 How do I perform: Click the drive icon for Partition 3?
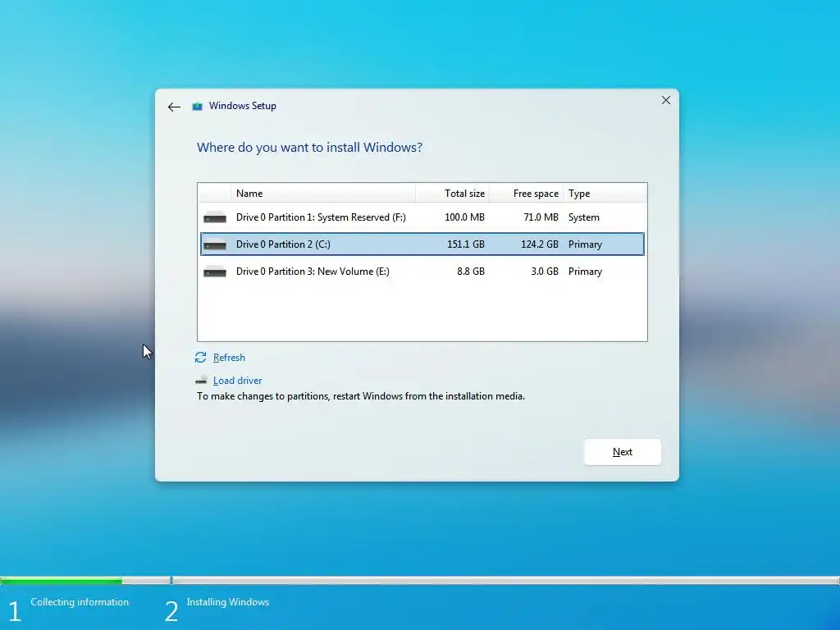[x=215, y=272]
